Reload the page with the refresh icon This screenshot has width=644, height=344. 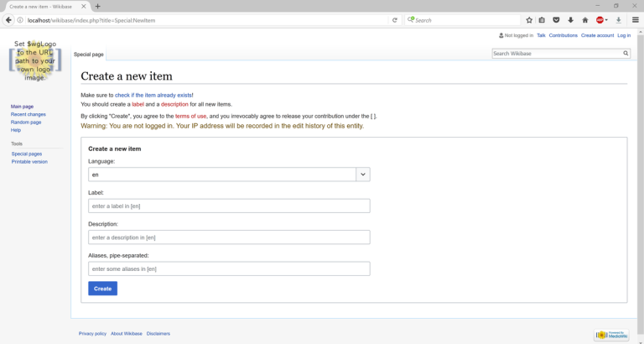coord(395,20)
